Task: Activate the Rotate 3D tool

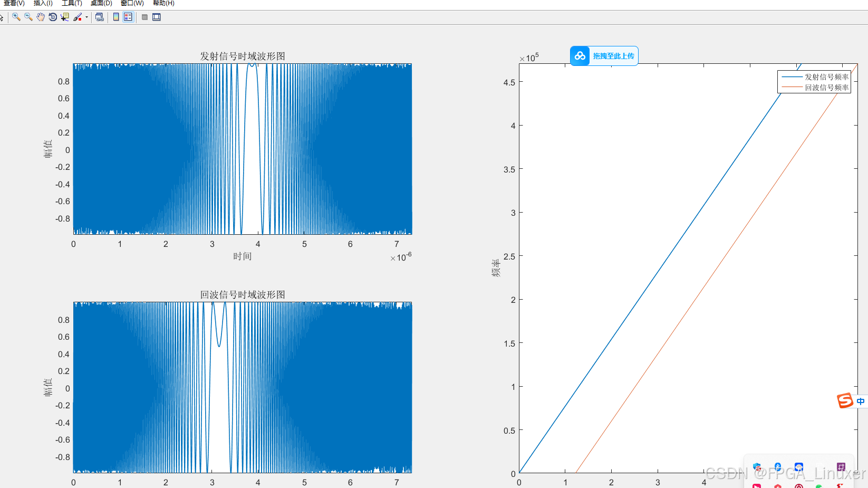Action: (x=53, y=17)
